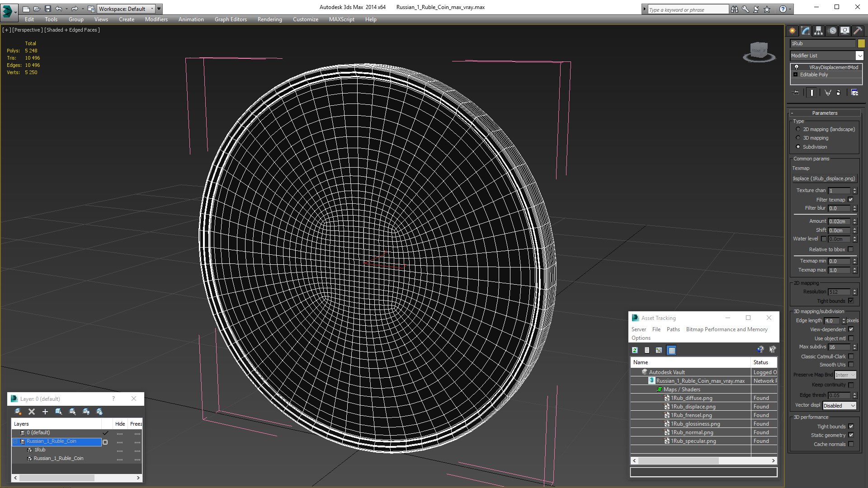Click Open File icon in quick toolbar
The width and height of the screenshot is (868, 488).
coord(37,9)
